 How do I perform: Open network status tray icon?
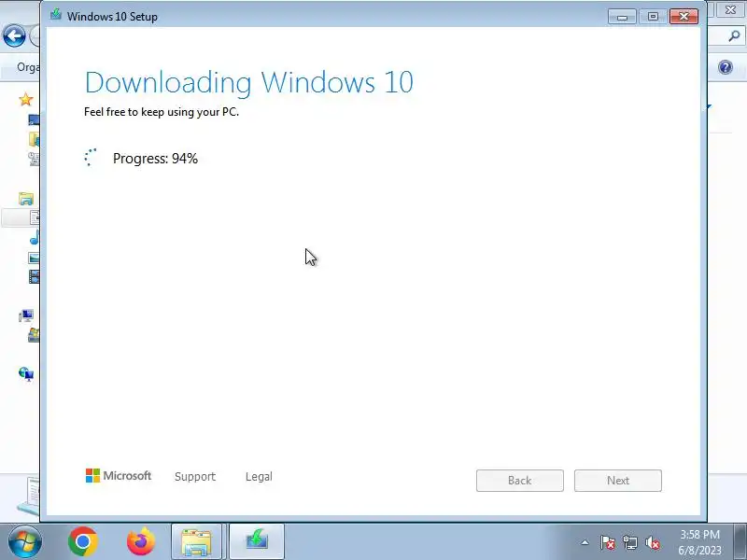tap(629, 542)
